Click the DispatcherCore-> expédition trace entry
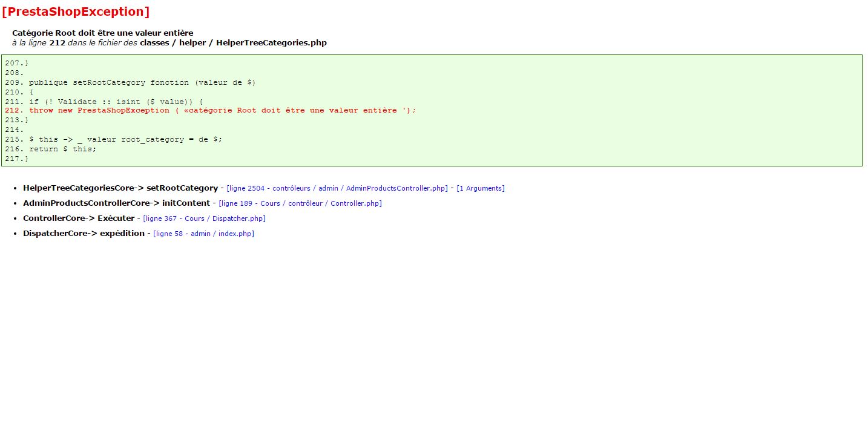 [84, 234]
